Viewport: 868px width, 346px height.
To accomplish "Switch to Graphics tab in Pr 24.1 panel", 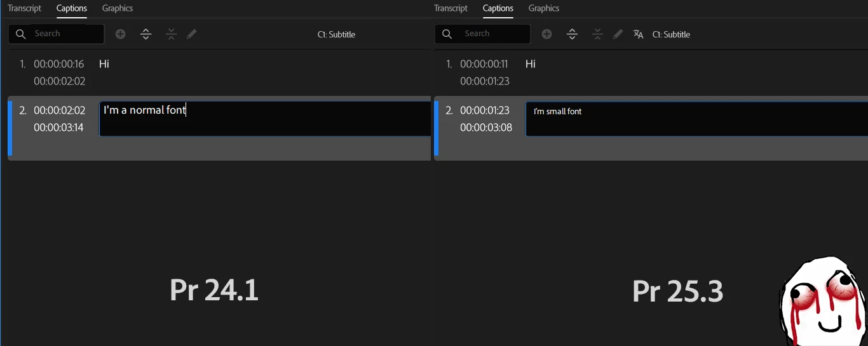I will 118,8.
